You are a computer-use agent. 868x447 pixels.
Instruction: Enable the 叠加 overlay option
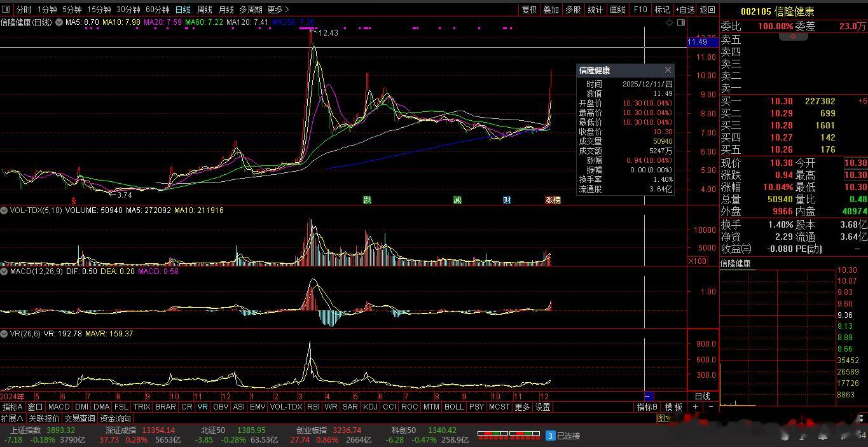(x=551, y=10)
